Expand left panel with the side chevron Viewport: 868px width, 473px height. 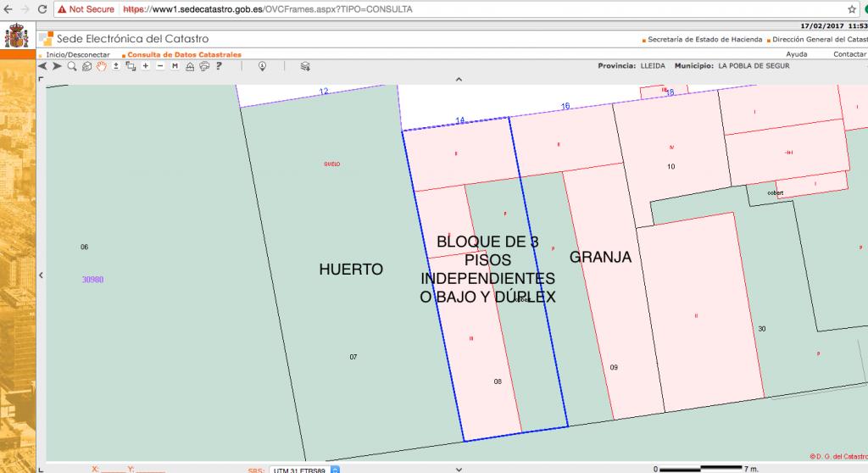click(42, 274)
